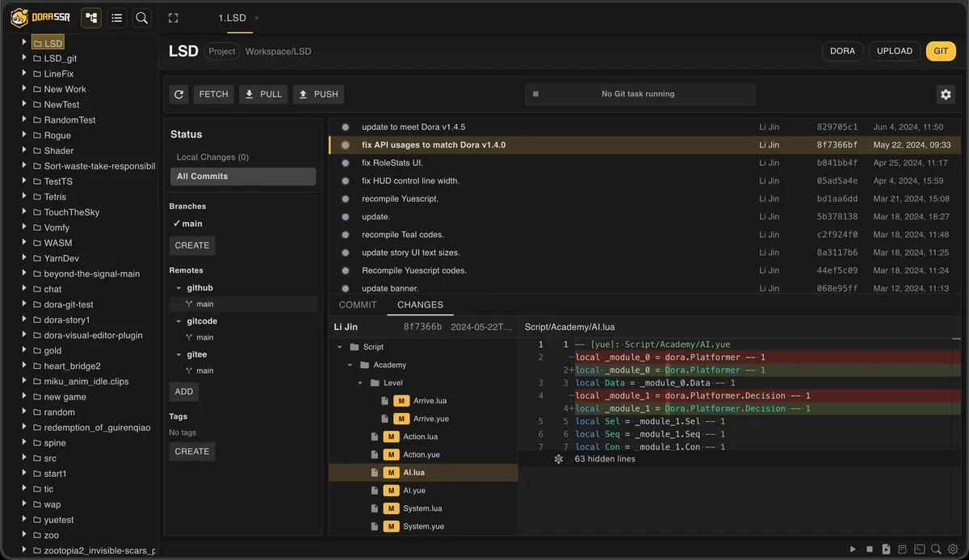Click the status bar search icon
969x560 pixels.
936,550
